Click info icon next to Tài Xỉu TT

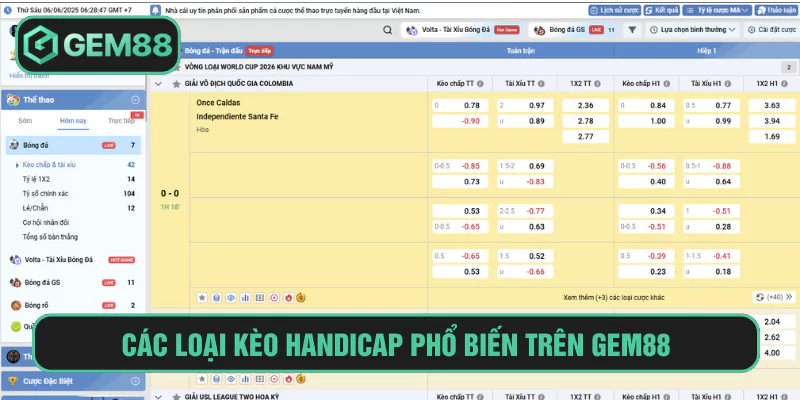tap(541, 84)
